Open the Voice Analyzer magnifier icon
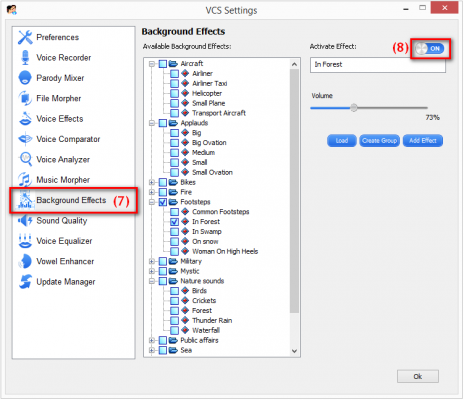Image resolution: width=464 pixels, height=400 pixels. [x=25, y=159]
